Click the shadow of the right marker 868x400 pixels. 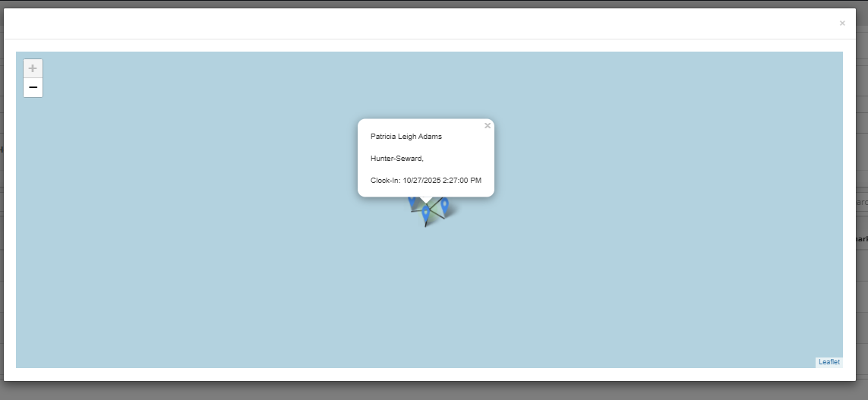click(x=454, y=213)
